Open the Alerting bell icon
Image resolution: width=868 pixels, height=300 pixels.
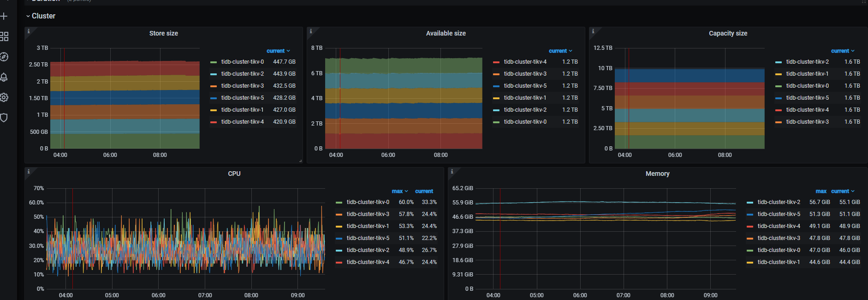click(4, 77)
